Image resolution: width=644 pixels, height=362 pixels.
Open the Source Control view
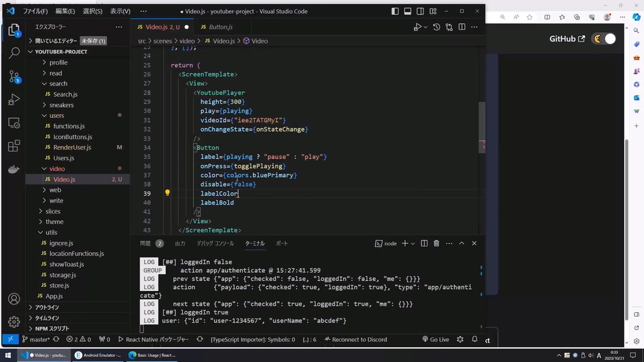tap(13, 76)
